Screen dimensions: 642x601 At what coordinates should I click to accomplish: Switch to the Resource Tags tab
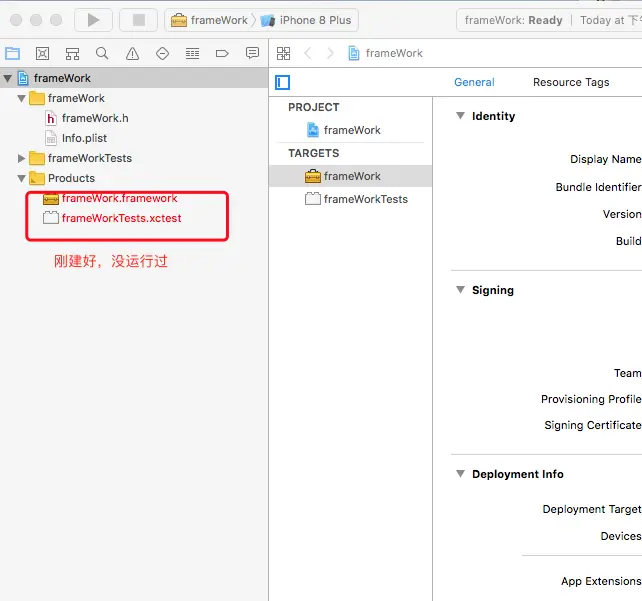[571, 82]
